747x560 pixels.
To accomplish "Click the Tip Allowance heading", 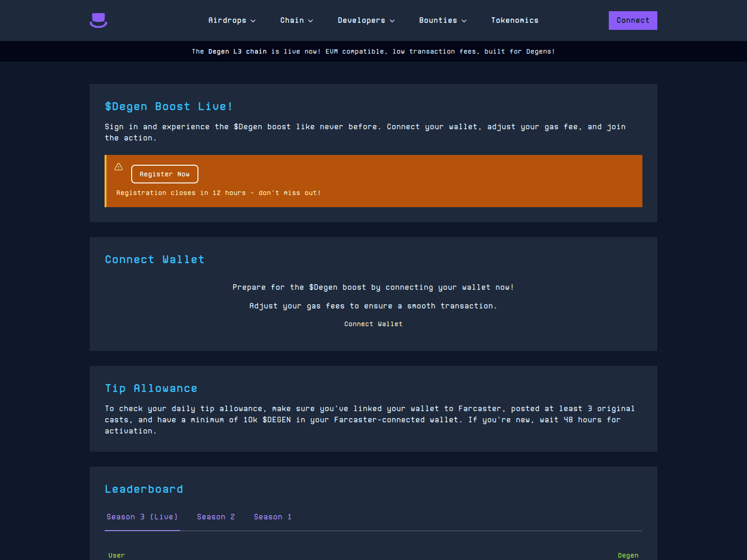I will click(x=151, y=388).
